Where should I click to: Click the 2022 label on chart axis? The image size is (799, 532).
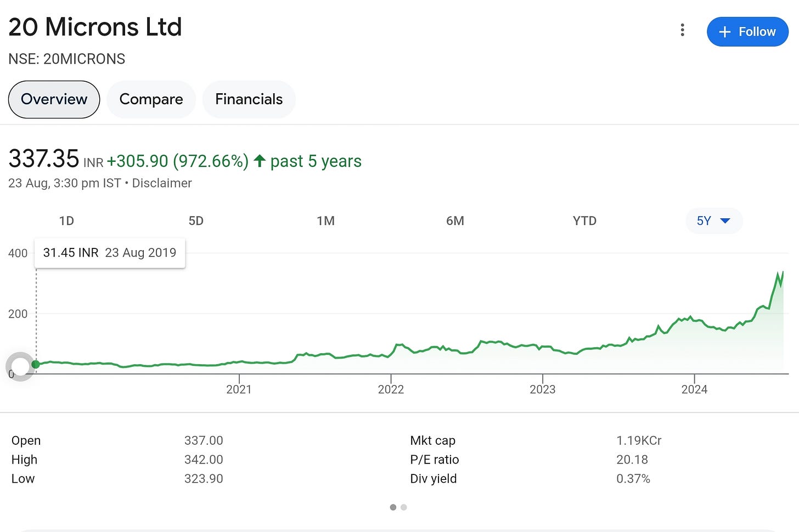pos(391,389)
